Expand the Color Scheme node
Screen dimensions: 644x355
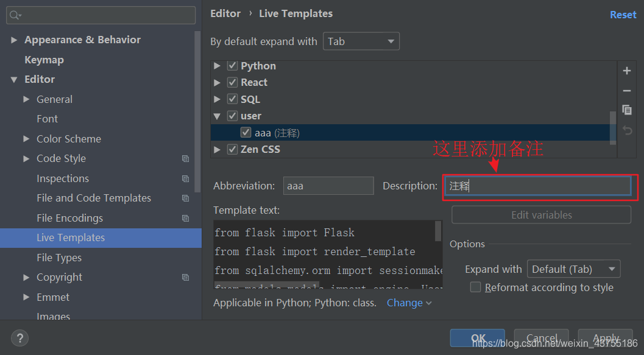[x=26, y=139]
